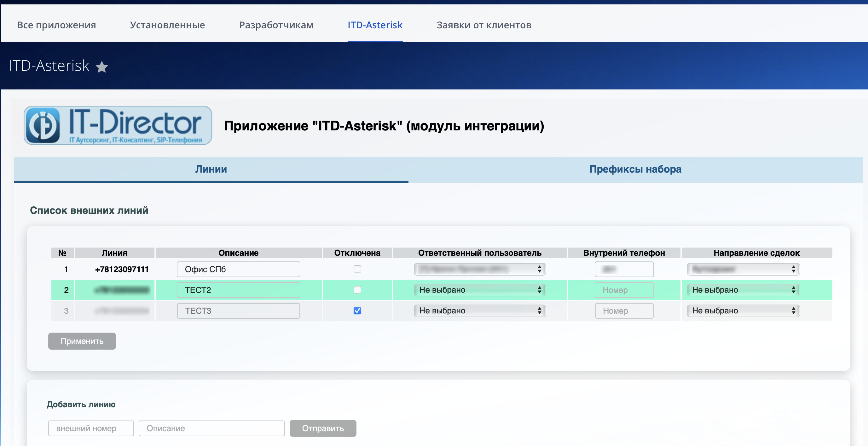Image resolution: width=868 pixels, height=446 pixels.
Task: Click the favorite star next to ITD-Asterisk
Action: (x=102, y=67)
